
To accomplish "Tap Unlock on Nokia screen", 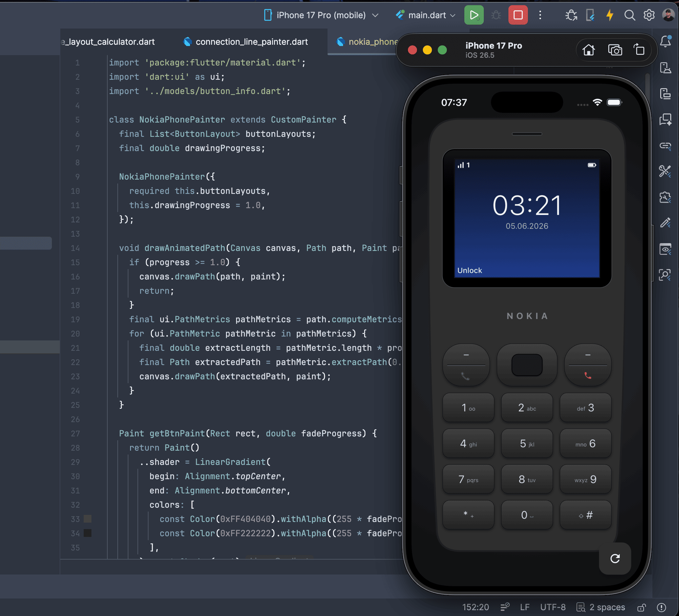I will (470, 270).
